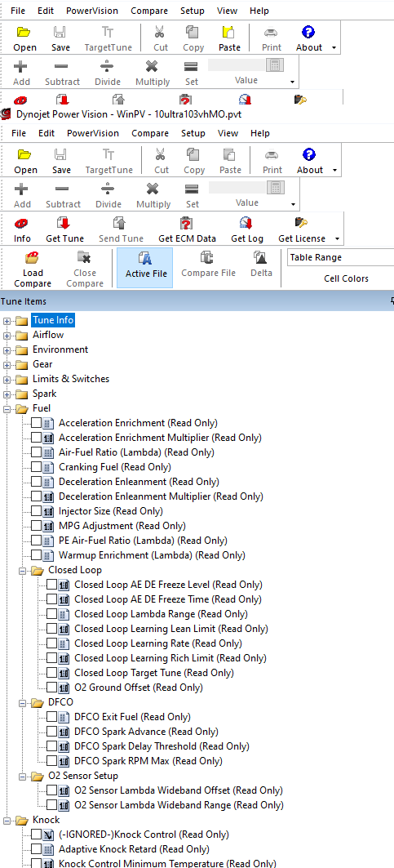
Task: Click the About icon in the 10ultra103vhMO.pvt window
Action: pos(309,154)
